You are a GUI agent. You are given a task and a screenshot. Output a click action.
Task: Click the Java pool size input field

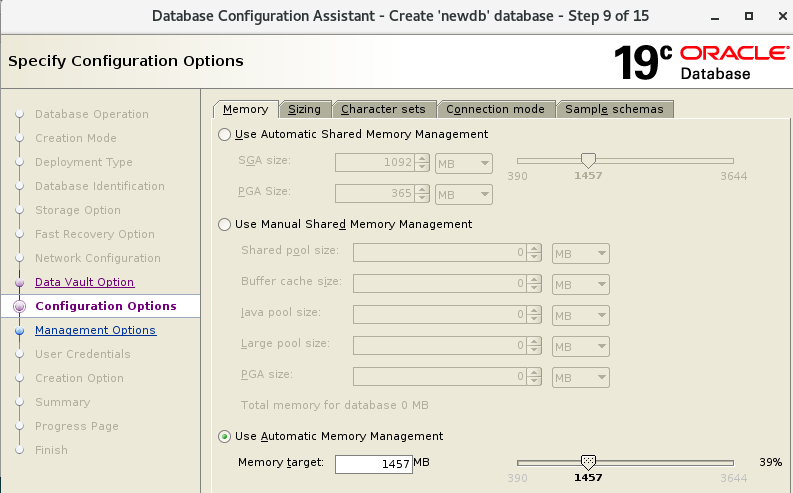pyautogui.click(x=439, y=315)
